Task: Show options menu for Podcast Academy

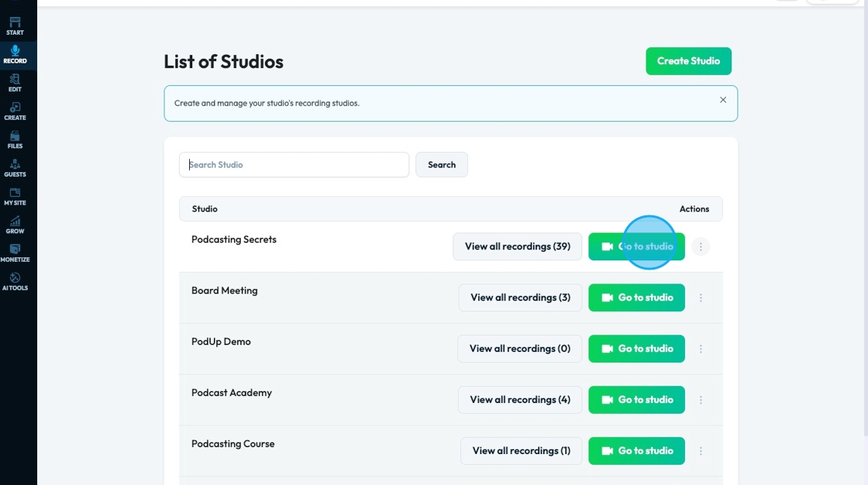Action: pos(701,400)
